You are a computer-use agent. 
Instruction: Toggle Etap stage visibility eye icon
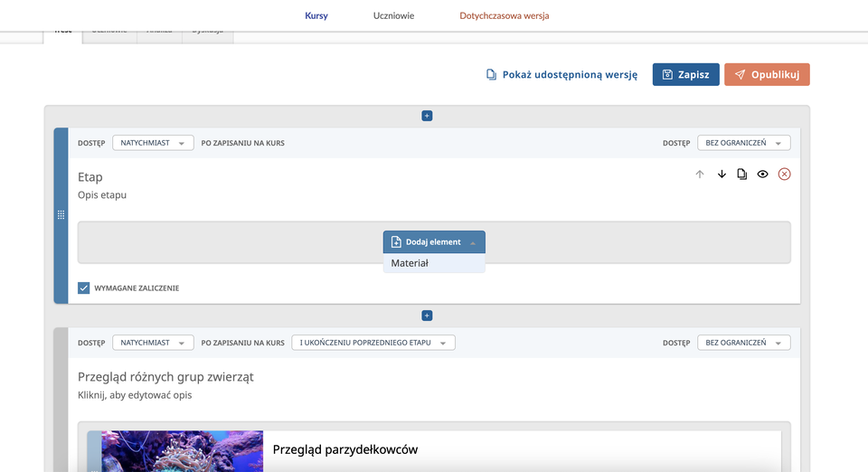pyautogui.click(x=763, y=175)
